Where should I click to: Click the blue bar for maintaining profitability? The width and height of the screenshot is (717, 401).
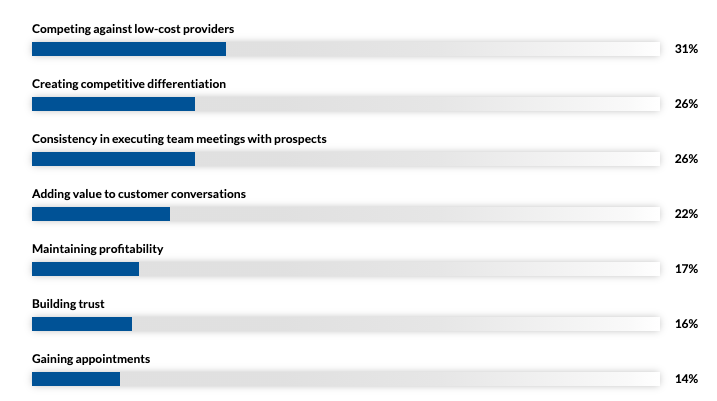pos(86,269)
